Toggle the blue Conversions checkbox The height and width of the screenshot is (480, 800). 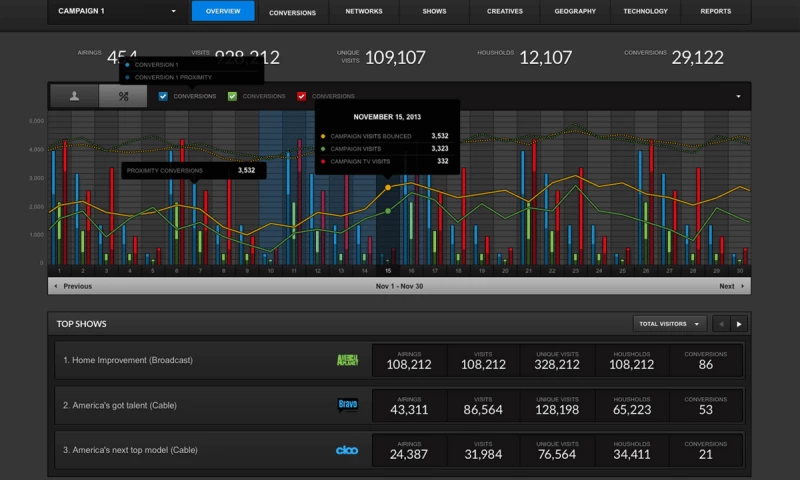pos(163,96)
